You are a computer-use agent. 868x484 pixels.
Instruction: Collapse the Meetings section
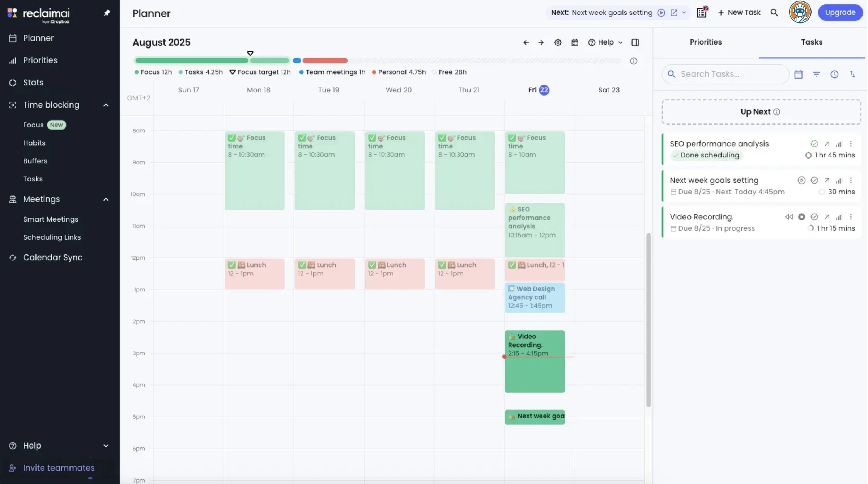coord(106,199)
